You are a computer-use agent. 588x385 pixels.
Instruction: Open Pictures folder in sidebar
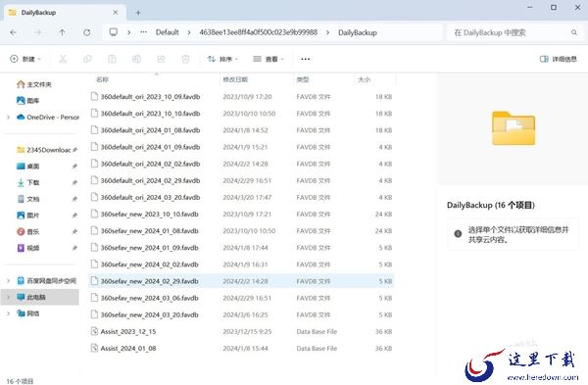[28, 216]
